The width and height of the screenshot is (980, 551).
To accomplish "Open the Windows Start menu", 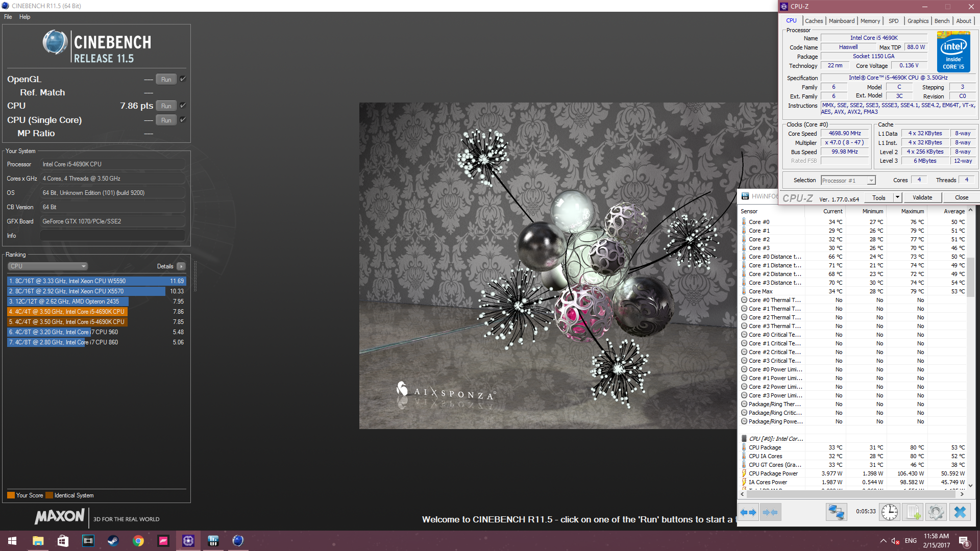I will 12,541.
